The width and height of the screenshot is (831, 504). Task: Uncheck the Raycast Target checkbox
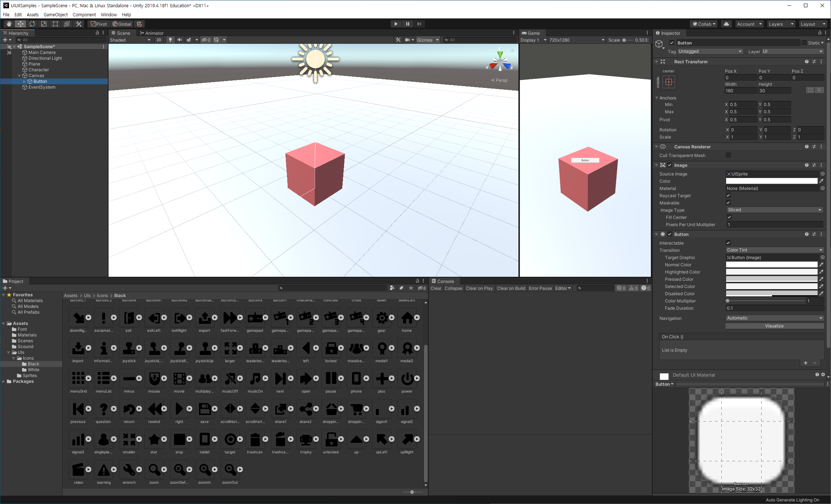tap(728, 195)
